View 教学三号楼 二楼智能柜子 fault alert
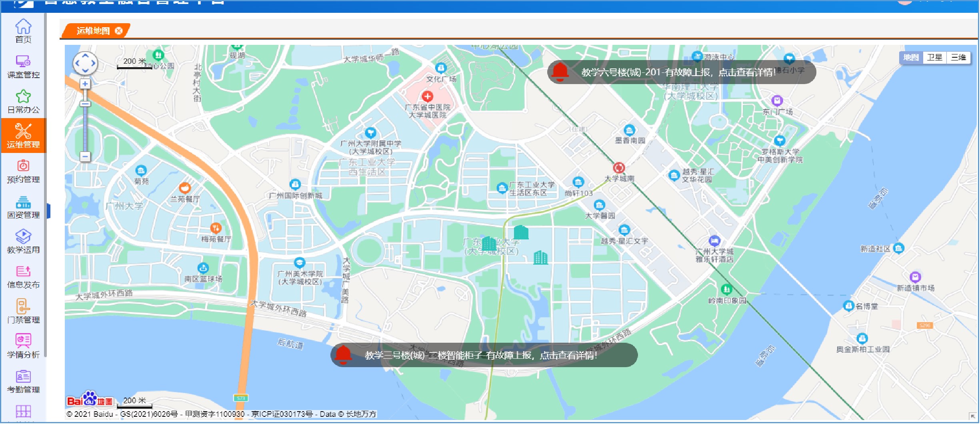Image resolution: width=980 pixels, height=424 pixels. pos(484,355)
